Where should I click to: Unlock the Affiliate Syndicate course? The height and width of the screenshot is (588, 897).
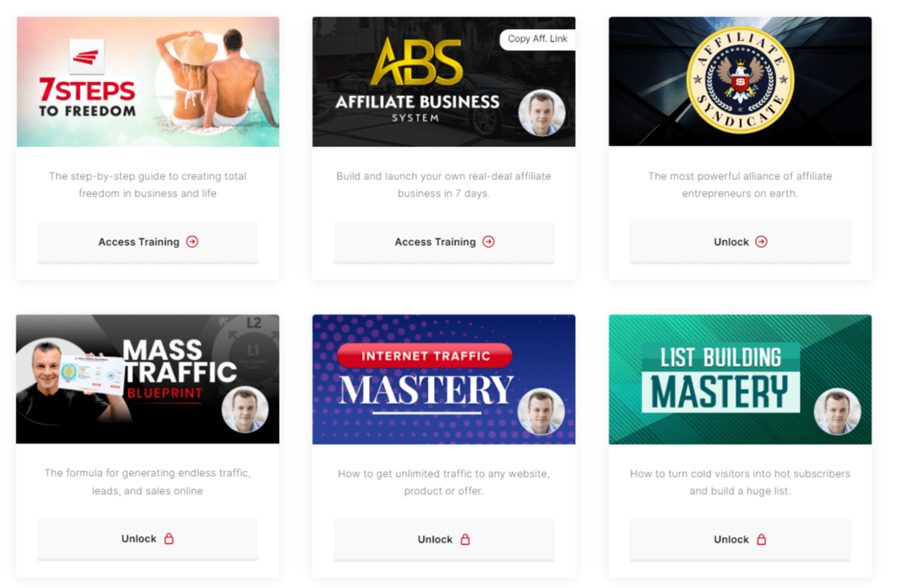coord(740,242)
